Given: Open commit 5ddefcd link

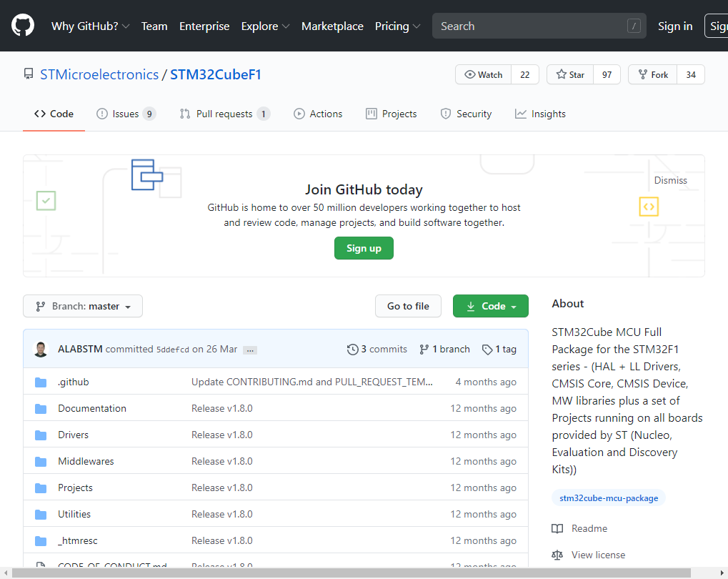Looking at the screenshot, I should pos(173,350).
